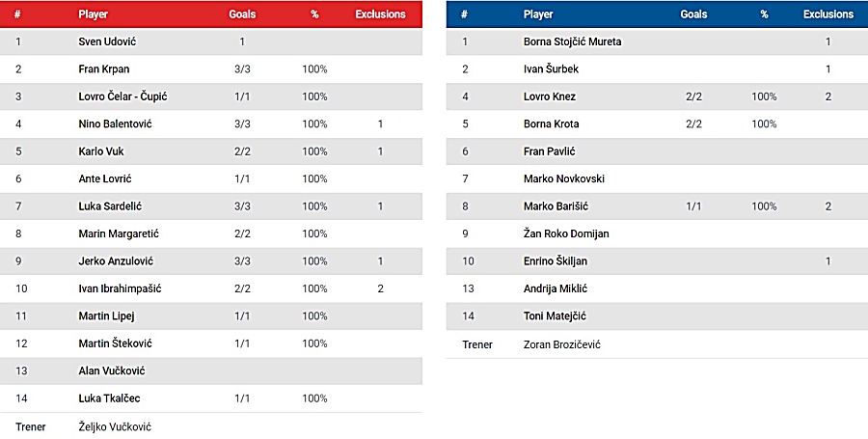
Task: Click Goals column header in red table
Action: click(242, 15)
